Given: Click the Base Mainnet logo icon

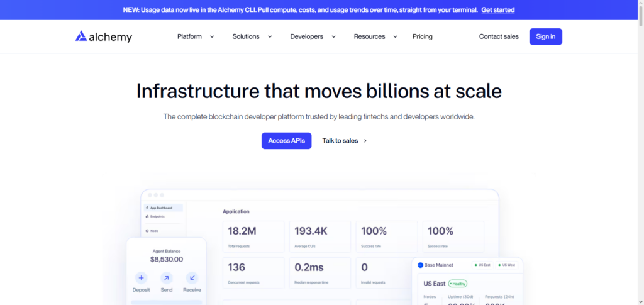Looking at the screenshot, I should pyautogui.click(x=420, y=265).
